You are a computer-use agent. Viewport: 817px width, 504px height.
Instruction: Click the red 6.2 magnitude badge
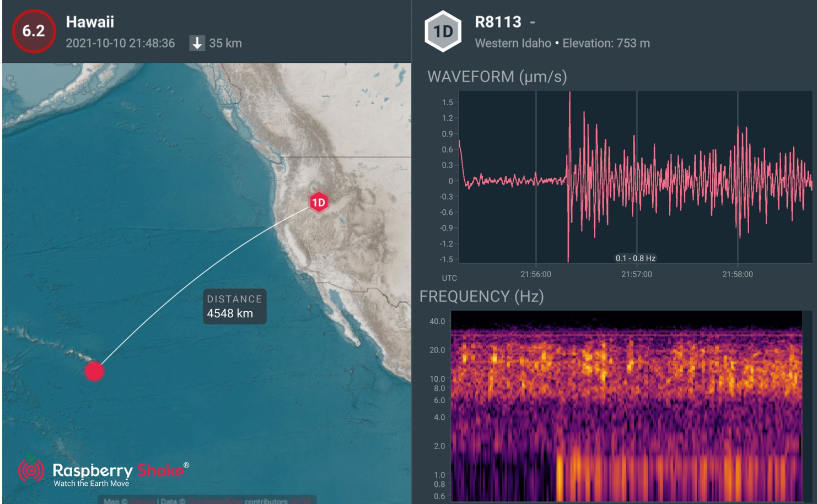(x=34, y=31)
